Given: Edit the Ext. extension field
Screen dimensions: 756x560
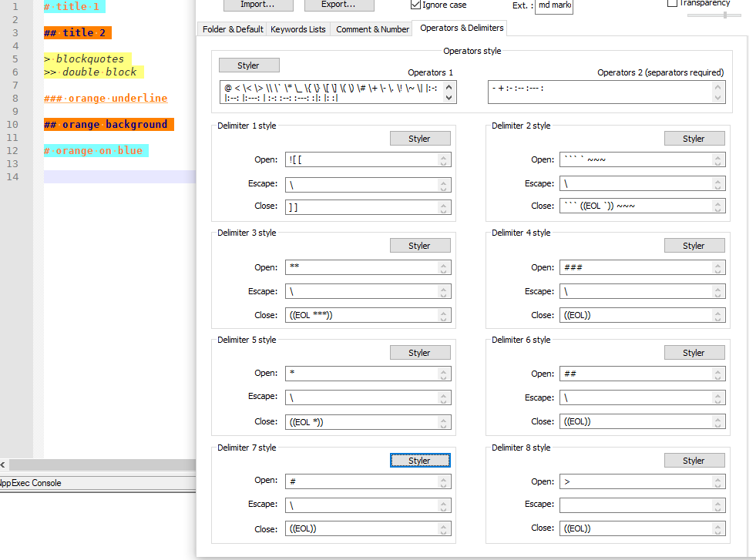Looking at the screenshot, I should pos(554,6).
